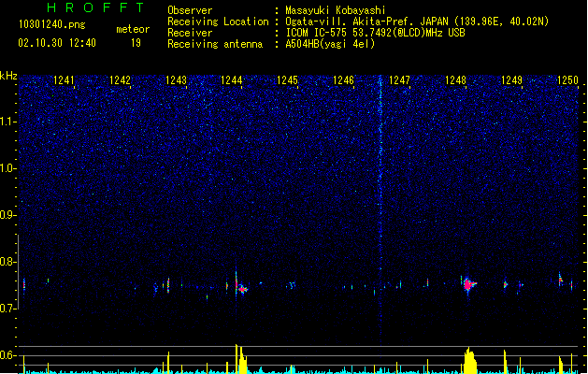Screen dimensions: 588x374
Task: Click the kHz axis unit label
Action: click(8, 76)
